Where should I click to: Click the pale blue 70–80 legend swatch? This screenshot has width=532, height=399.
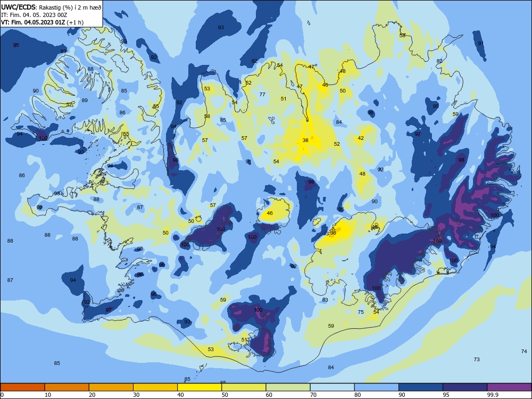[x=332, y=387]
